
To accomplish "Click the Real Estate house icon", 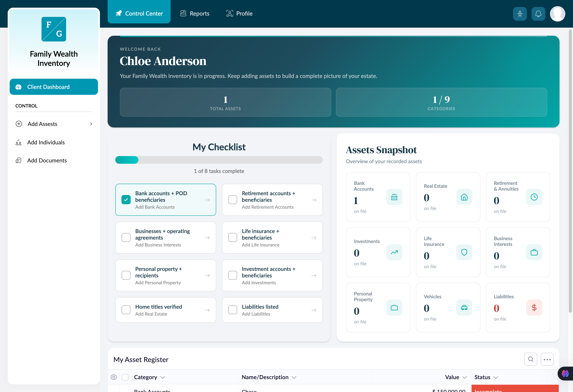I will pyautogui.click(x=464, y=197).
